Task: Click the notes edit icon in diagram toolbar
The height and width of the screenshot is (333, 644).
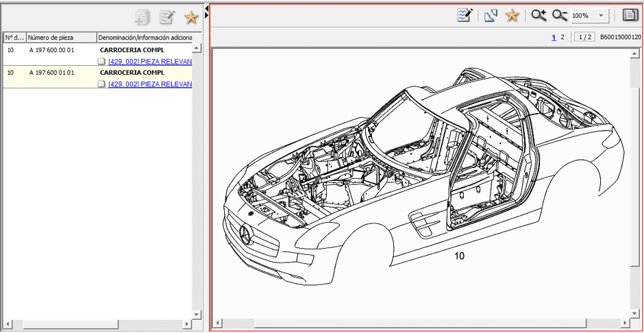Action: (x=465, y=15)
